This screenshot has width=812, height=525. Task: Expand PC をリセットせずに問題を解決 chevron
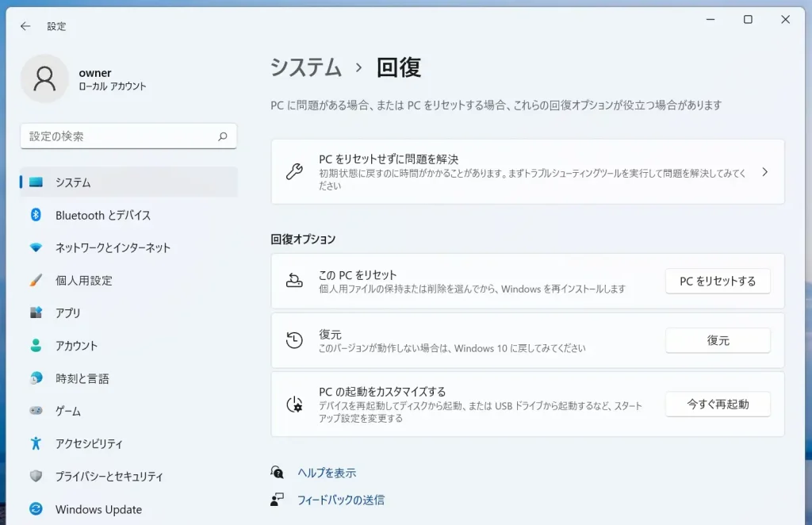(x=764, y=172)
